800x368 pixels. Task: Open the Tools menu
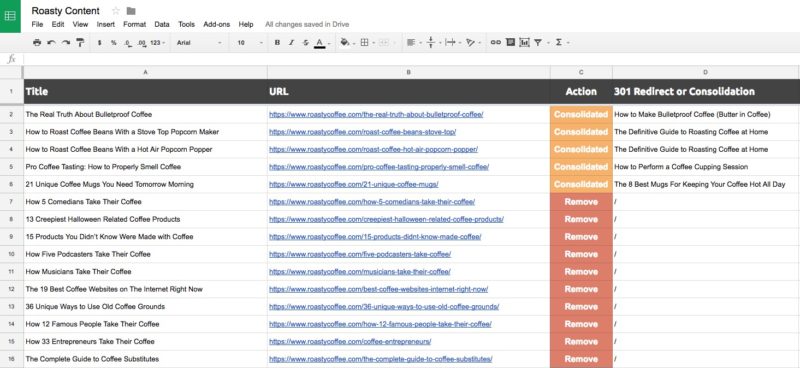186,24
